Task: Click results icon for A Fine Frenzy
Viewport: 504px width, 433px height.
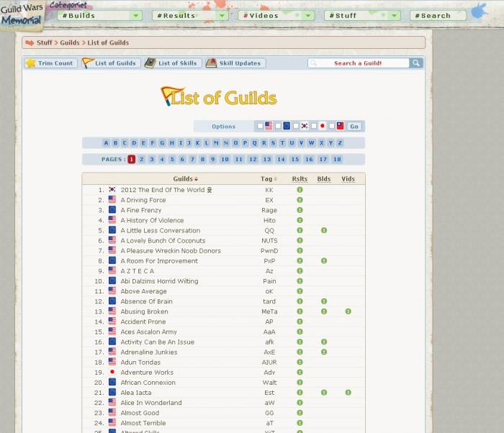Action: (x=300, y=210)
